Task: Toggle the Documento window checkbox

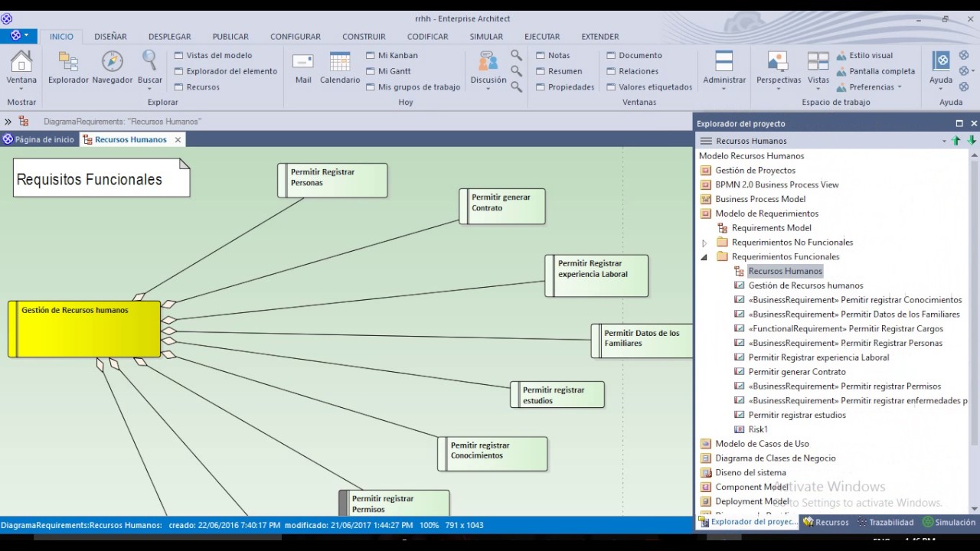Action: coord(611,55)
